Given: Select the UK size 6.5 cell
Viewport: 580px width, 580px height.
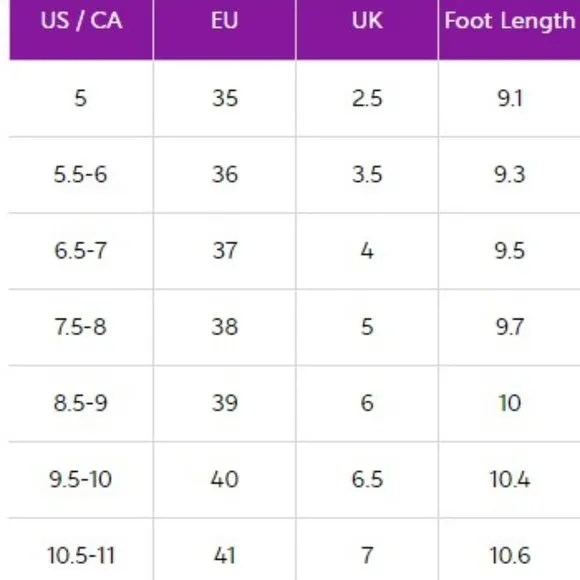Looking at the screenshot, I should pyautogui.click(x=367, y=479).
